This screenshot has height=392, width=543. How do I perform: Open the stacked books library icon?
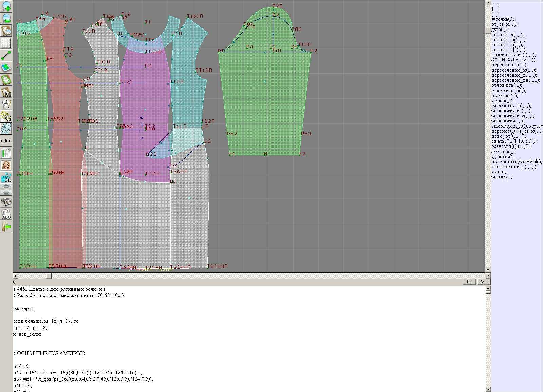point(6,202)
